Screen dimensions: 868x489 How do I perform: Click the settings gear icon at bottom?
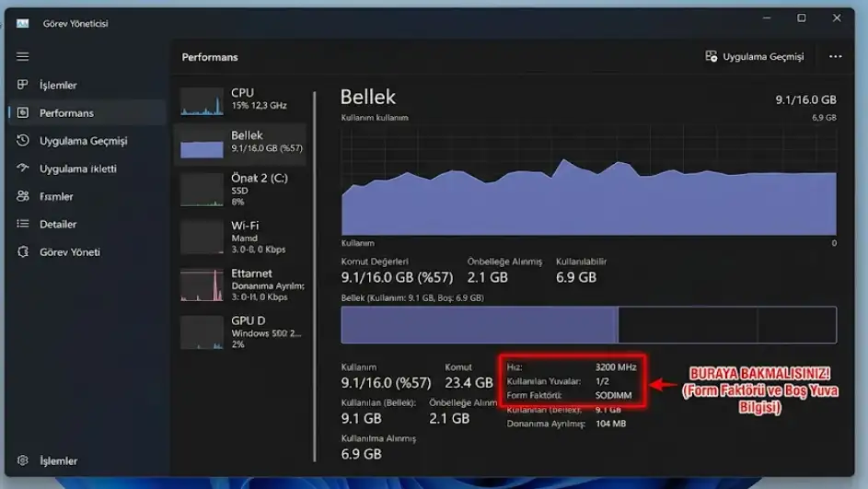pos(23,460)
